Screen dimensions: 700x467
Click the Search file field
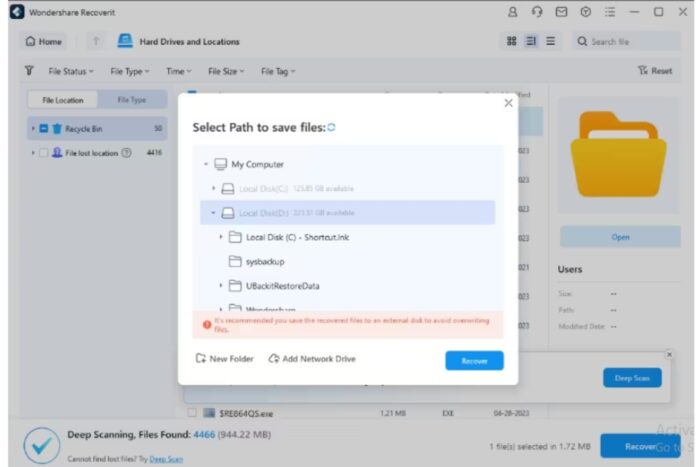[x=627, y=42]
